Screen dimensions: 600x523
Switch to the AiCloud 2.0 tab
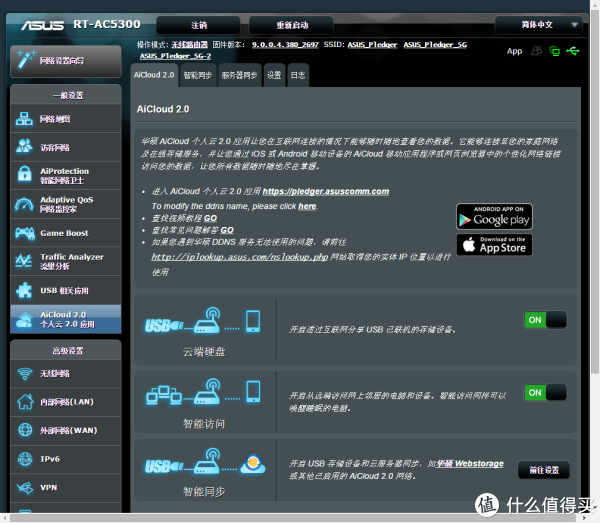tap(154, 75)
